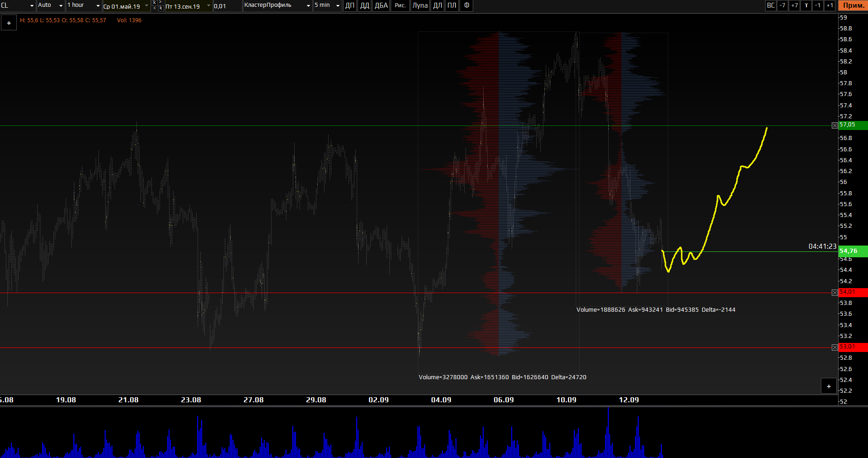Shift range forward with the +7 button
This screenshot has width=868, height=458.
click(794, 5)
